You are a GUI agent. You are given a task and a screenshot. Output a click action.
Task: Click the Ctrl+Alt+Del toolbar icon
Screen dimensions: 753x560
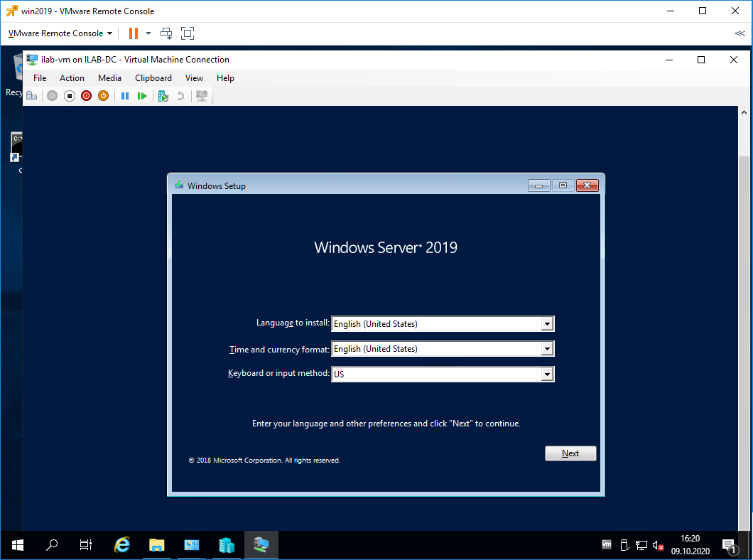coord(32,95)
